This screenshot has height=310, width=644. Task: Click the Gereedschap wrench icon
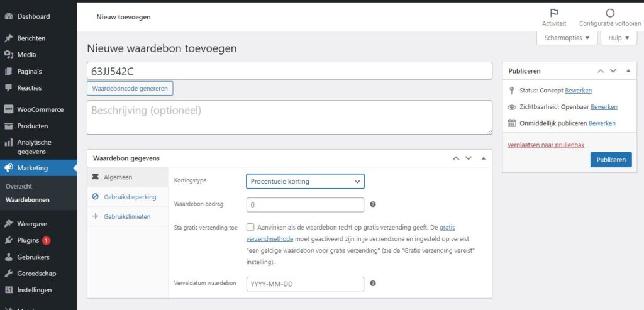pos(8,274)
